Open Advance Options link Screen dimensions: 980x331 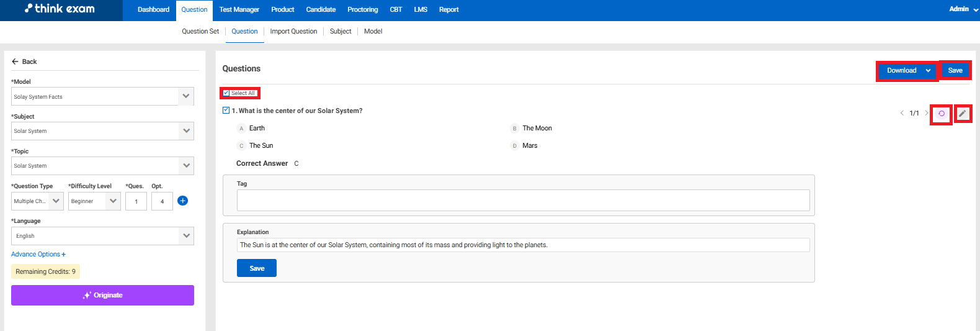click(x=38, y=255)
